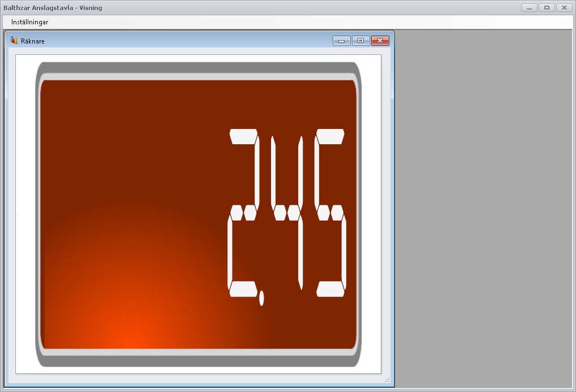This screenshot has width=576, height=392.
Task: Click the resize grip of Räknare window
Action: (387, 380)
